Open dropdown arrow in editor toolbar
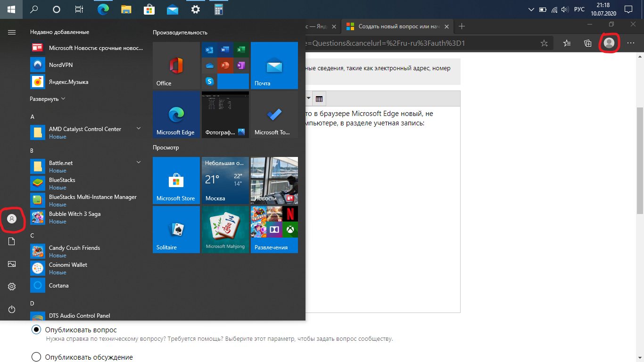This screenshot has width=644, height=362. (x=308, y=99)
